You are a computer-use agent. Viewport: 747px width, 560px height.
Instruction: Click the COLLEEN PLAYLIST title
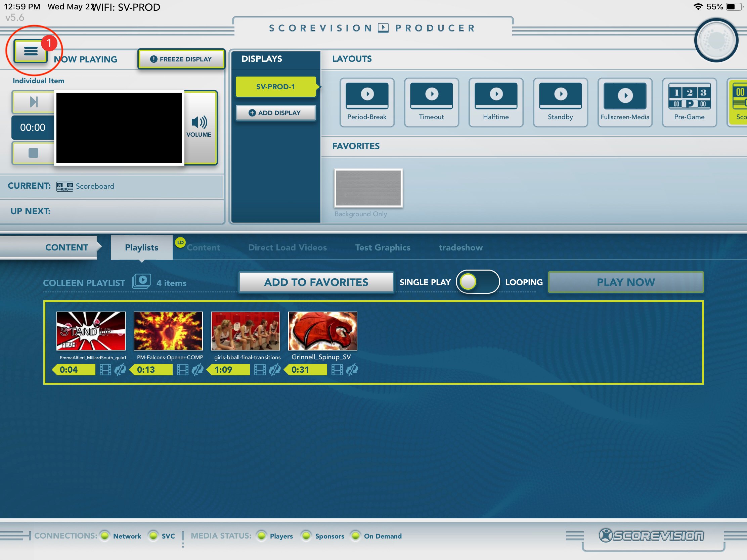(84, 283)
